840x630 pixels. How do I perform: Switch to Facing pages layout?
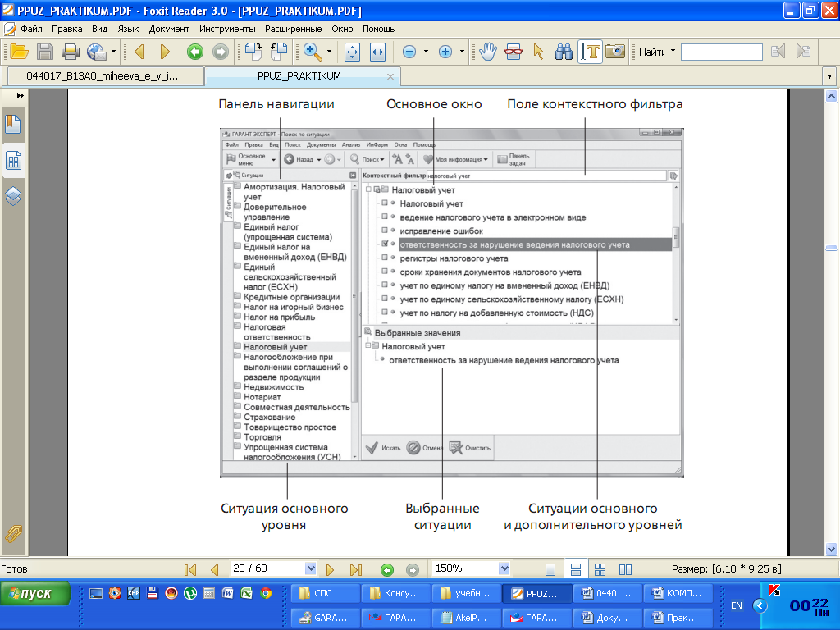point(625,569)
